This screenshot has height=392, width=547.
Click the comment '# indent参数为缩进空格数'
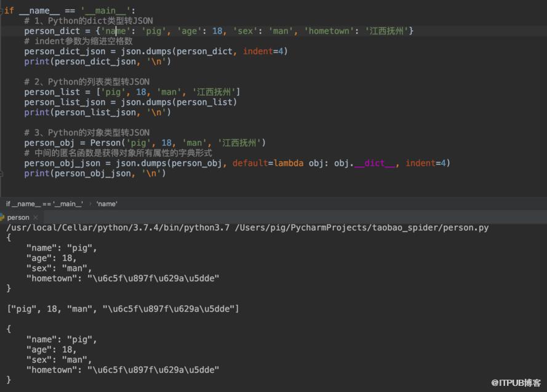click(x=79, y=41)
